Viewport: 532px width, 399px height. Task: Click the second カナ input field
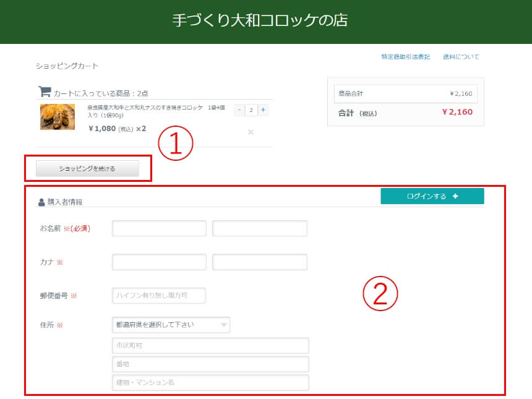[x=259, y=262]
